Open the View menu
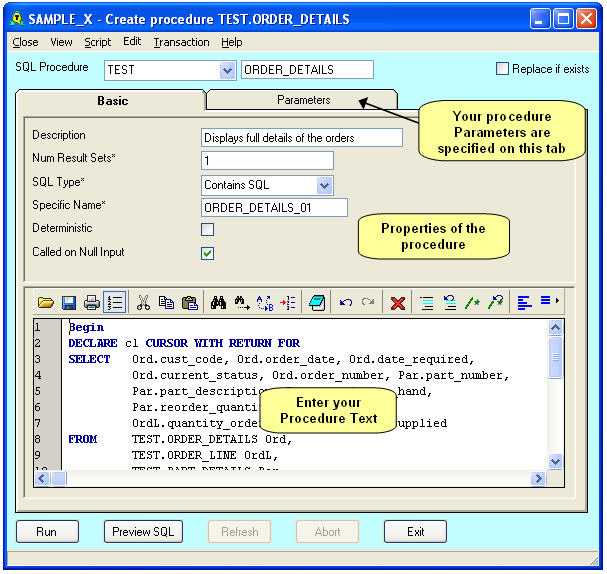The height and width of the screenshot is (574, 607). 61,42
